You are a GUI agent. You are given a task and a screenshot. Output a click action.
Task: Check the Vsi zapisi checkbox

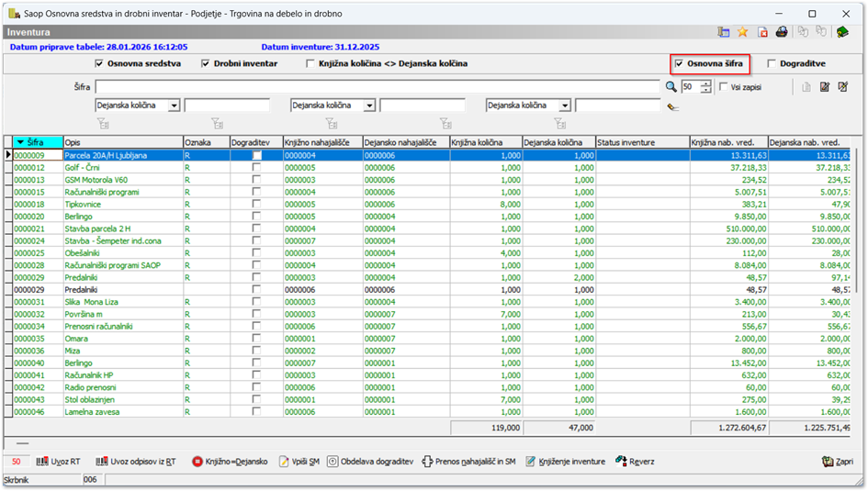724,87
